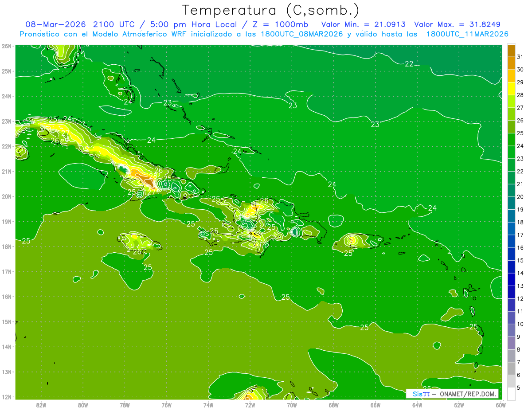Click the '68W' longitude axis label

(x=333, y=405)
